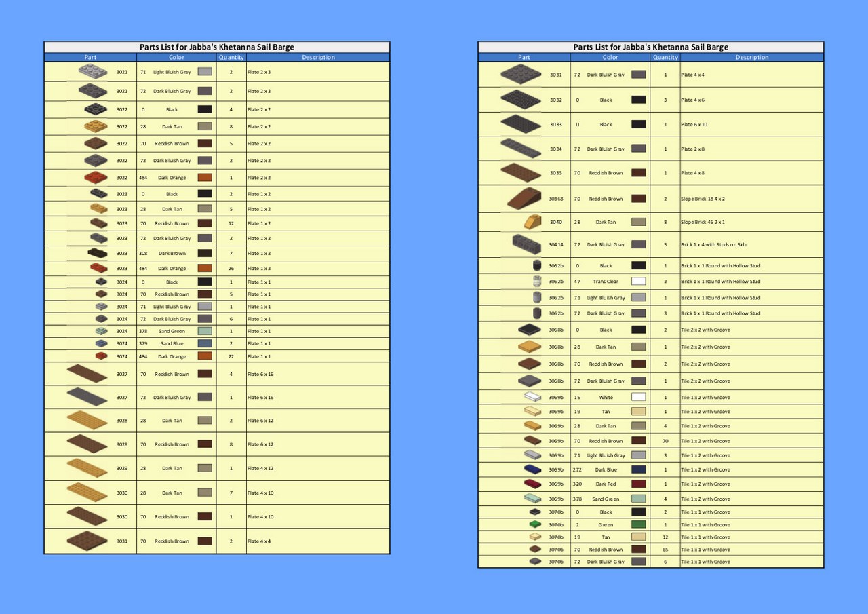Click the right table's Quantity column header
This screenshot has width=868, height=614.
665,57
